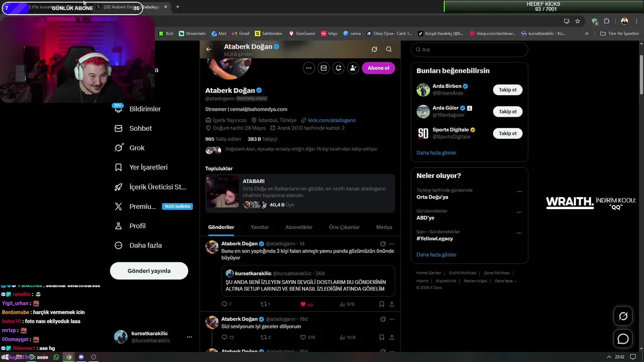Bookmark the 'Sizi seviyorum' post
This screenshot has width=644, height=362.
(382, 337)
